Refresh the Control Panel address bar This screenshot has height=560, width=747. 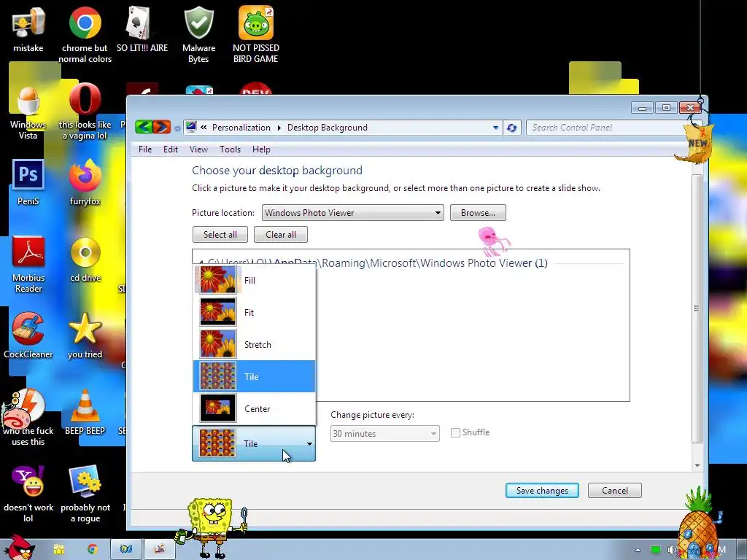coord(512,128)
